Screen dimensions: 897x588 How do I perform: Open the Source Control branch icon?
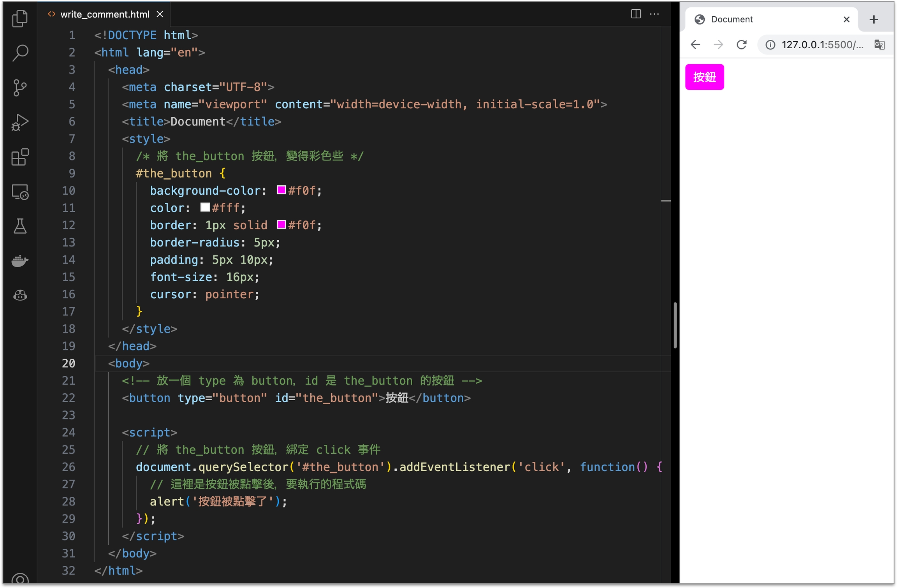coord(20,87)
